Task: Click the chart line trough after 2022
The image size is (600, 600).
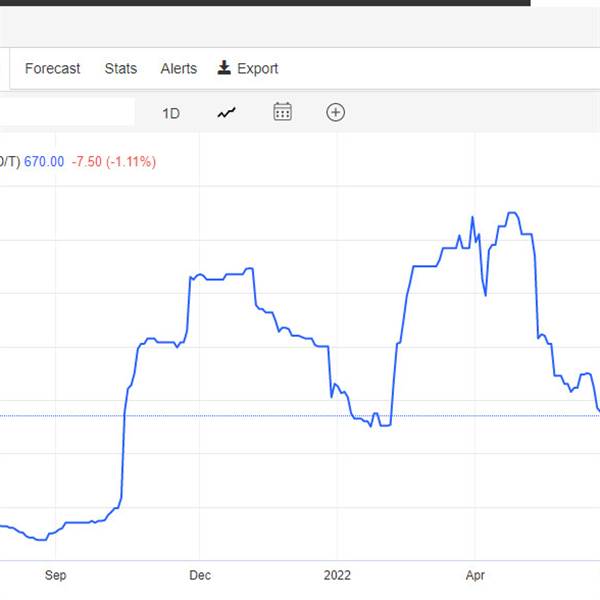Action: [x=371, y=425]
